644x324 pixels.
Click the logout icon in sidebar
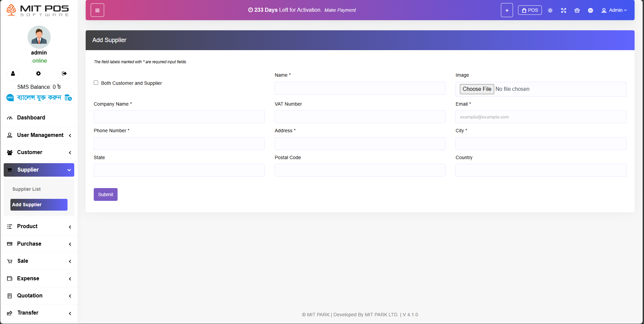click(x=64, y=73)
